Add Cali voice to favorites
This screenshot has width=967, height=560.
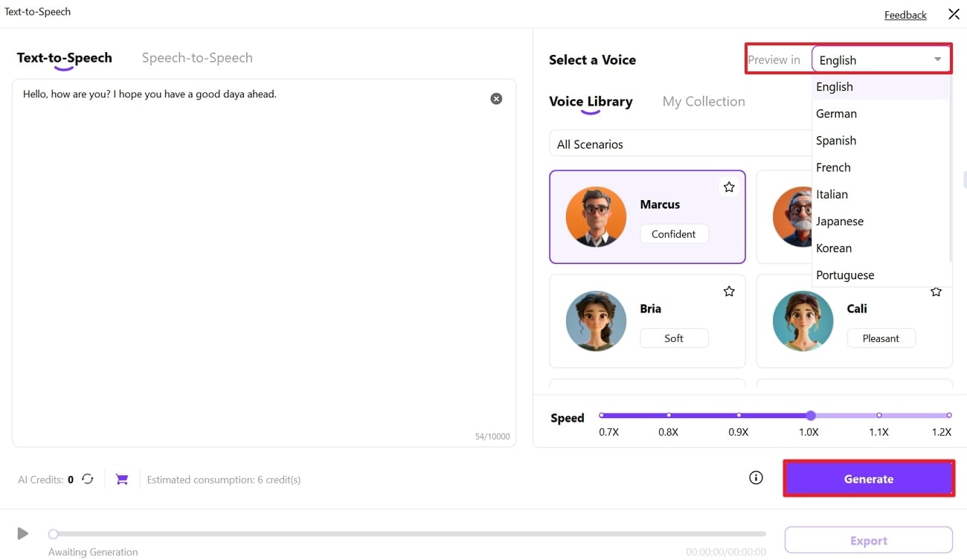click(936, 292)
